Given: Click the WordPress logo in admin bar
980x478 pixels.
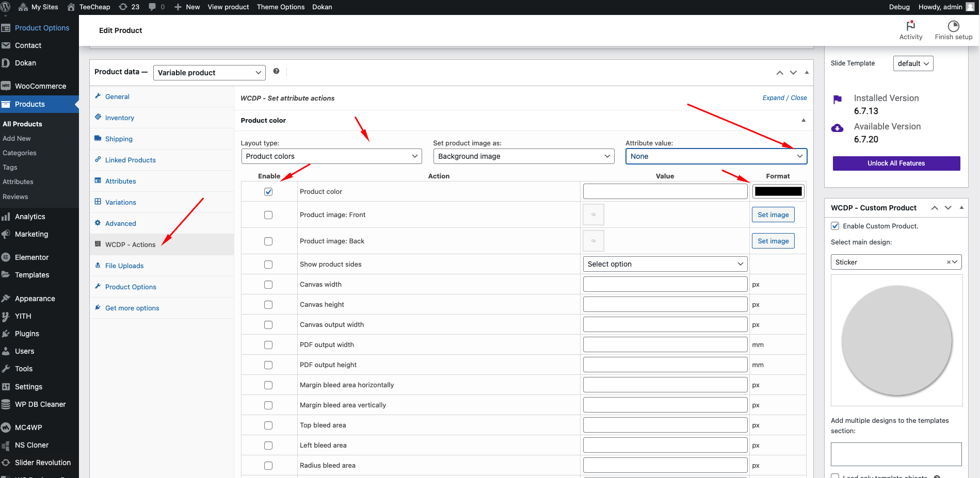Looking at the screenshot, I should (x=5, y=7).
